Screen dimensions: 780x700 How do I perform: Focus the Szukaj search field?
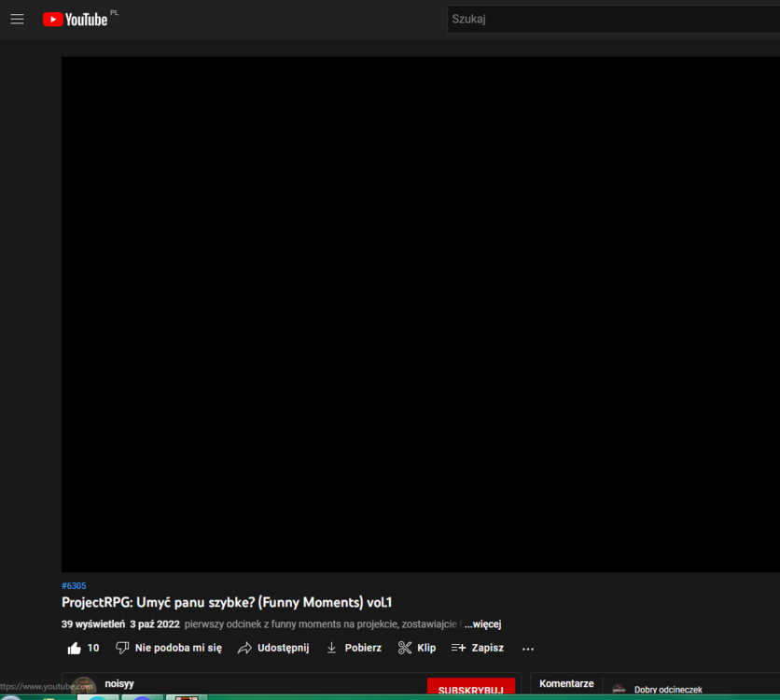tap(613, 20)
